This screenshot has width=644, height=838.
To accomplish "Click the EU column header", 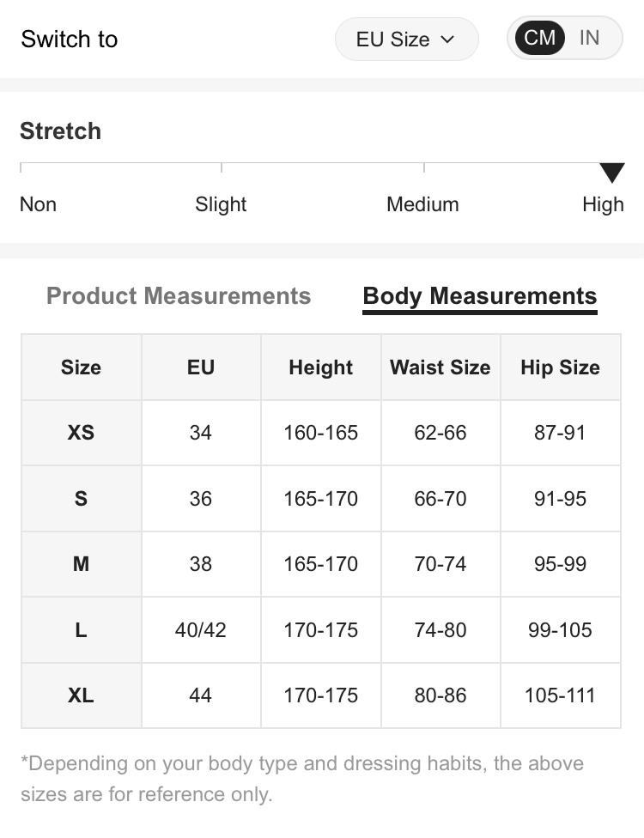I will pyautogui.click(x=200, y=367).
